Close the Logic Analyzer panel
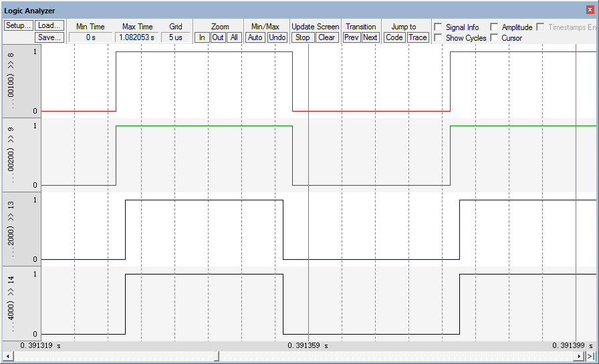Viewport: 599px width, 364px height. pyautogui.click(x=590, y=11)
